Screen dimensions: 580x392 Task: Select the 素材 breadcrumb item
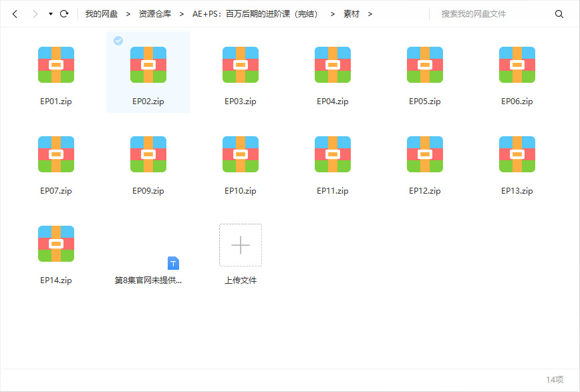pyautogui.click(x=351, y=14)
